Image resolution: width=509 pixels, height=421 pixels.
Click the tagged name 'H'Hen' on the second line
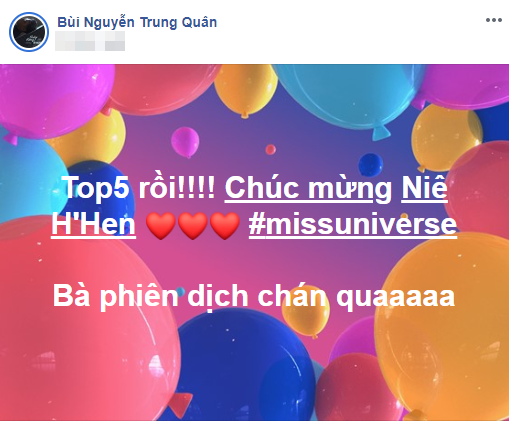[93, 224]
